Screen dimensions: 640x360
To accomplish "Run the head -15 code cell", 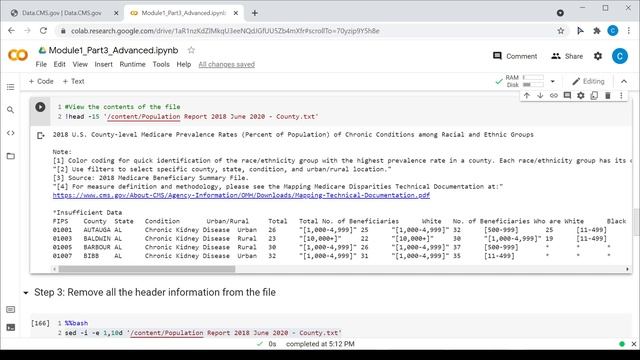I will pyautogui.click(x=40, y=107).
